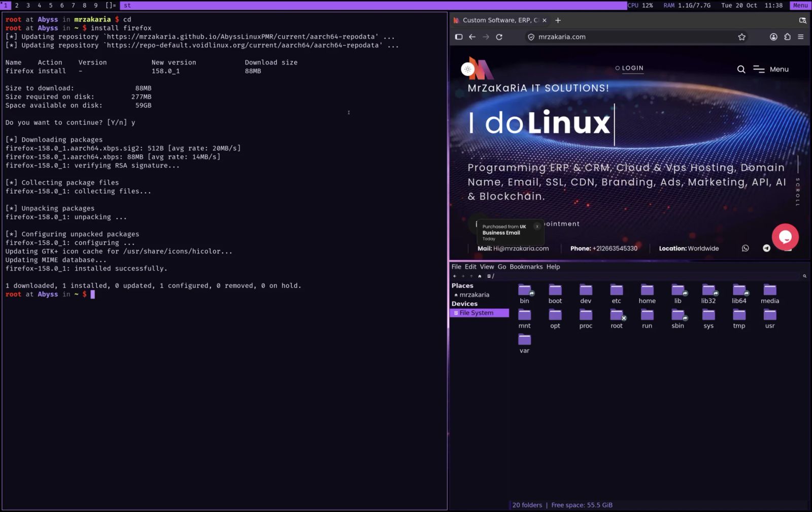The width and height of the screenshot is (812, 512).
Task: Open the etc folder
Action: (x=616, y=294)
